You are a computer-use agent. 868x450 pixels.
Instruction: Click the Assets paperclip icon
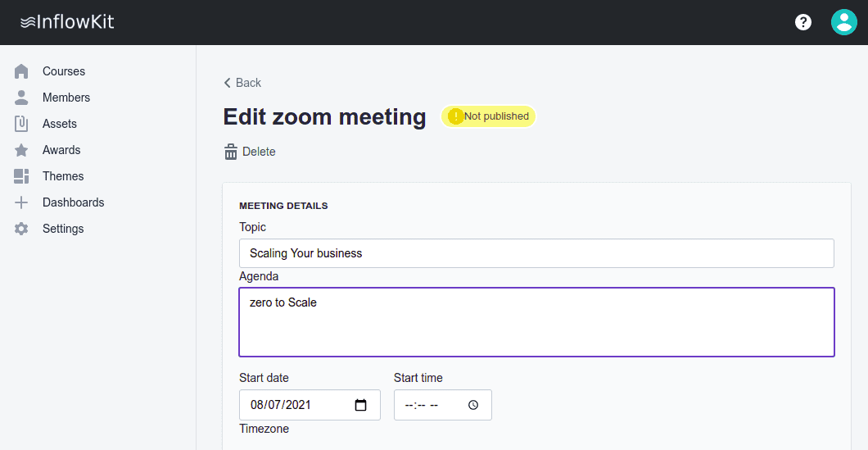22,124
